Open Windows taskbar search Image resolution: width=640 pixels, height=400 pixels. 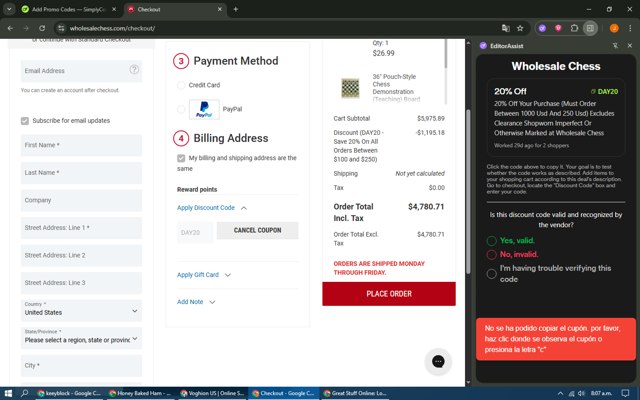pyautogui.click(x=25, y=393)
